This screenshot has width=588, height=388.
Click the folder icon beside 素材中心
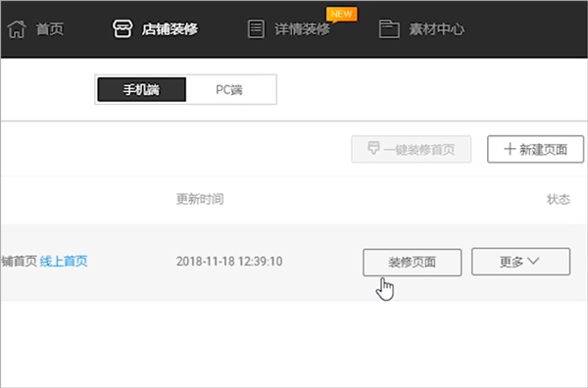(389, 28)
